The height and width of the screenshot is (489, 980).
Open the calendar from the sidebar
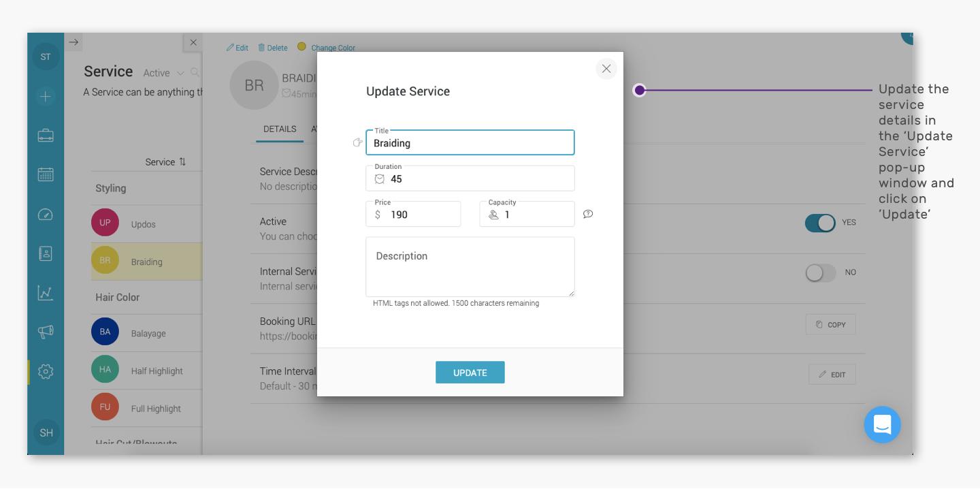point(46,174)
